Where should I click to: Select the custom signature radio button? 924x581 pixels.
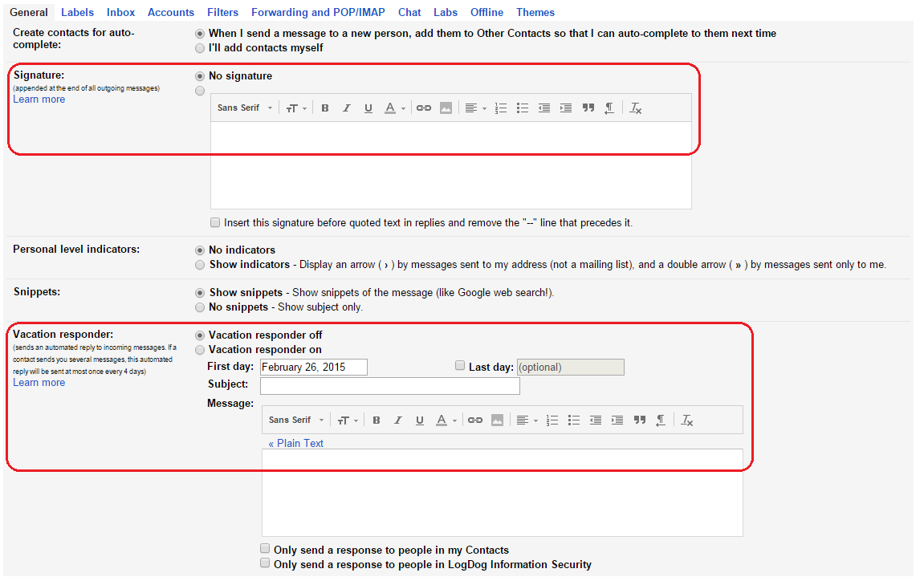(x=200, y=91)
